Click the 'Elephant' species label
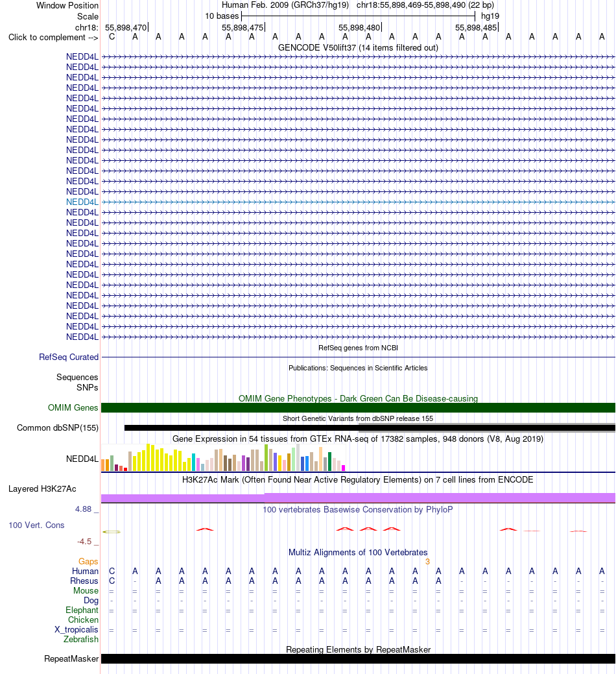 (82, 610)
